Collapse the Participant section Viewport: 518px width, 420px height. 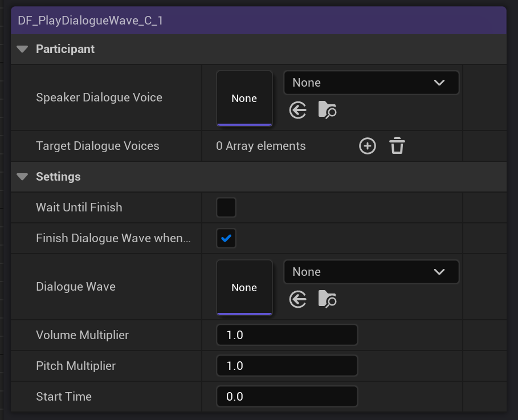[x=23, y=50]
